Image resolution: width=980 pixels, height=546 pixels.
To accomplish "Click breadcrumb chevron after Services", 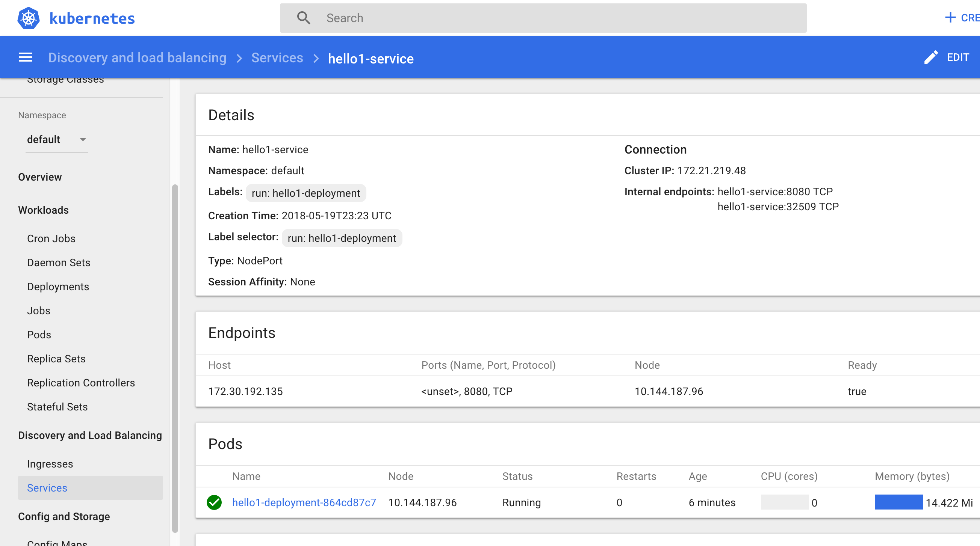I will (x=316, y=58).
